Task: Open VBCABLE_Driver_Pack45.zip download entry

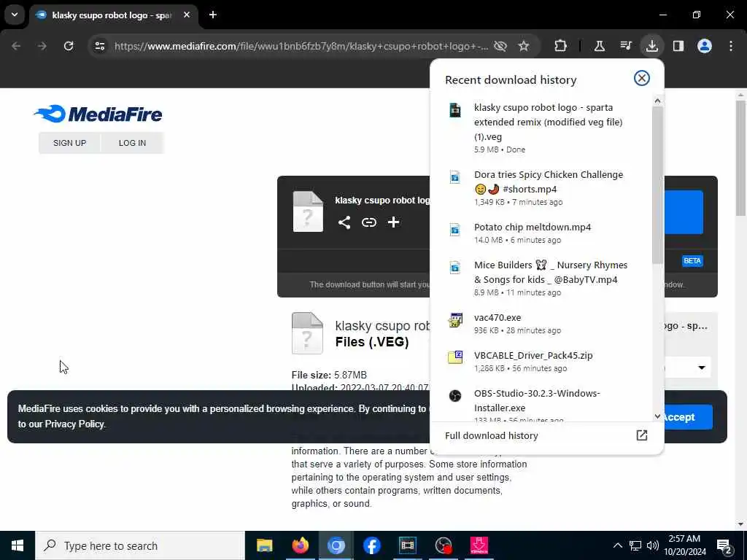Action: tap(541, 362)
